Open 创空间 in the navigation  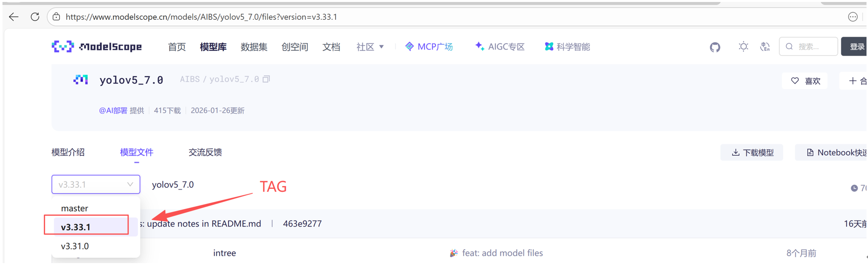pyautogui.click(x=295, y=46)
